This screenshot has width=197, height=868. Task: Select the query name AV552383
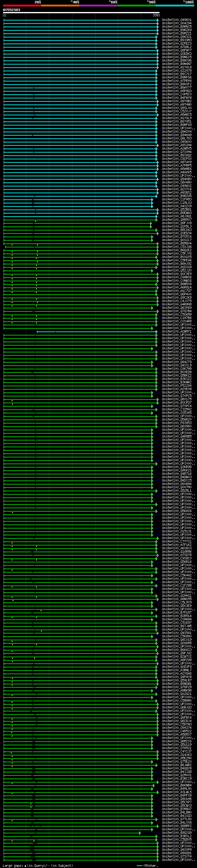coord(11,10)
